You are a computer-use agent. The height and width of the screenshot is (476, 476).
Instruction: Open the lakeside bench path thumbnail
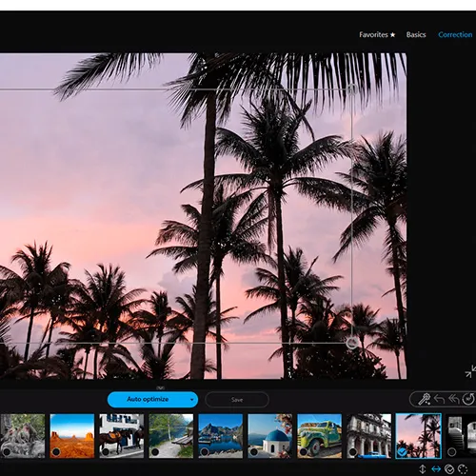click(171, 435)
